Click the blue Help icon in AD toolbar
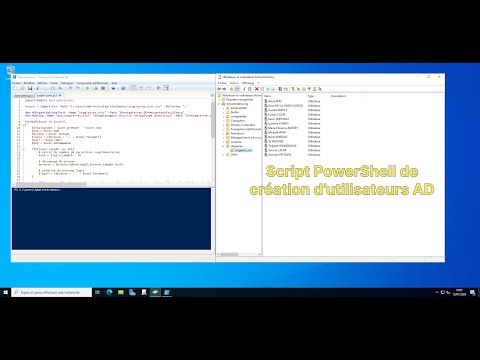Screen dimensions: 480x360 pyautogui.click(x=280, y=89)
